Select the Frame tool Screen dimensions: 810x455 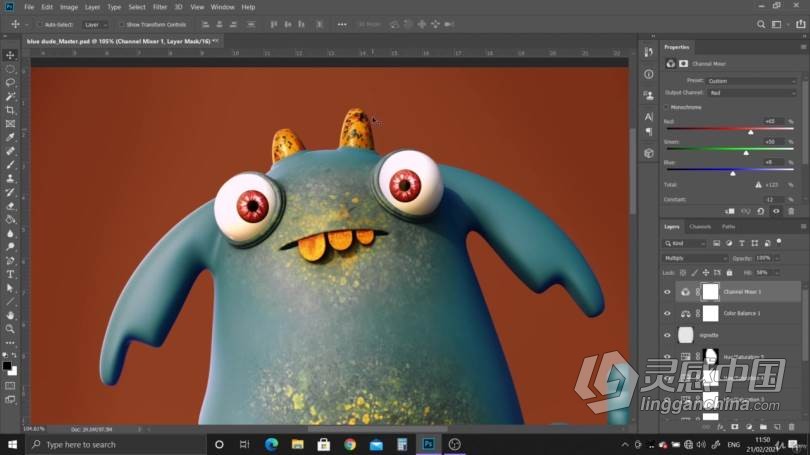(x=10, y=123)
